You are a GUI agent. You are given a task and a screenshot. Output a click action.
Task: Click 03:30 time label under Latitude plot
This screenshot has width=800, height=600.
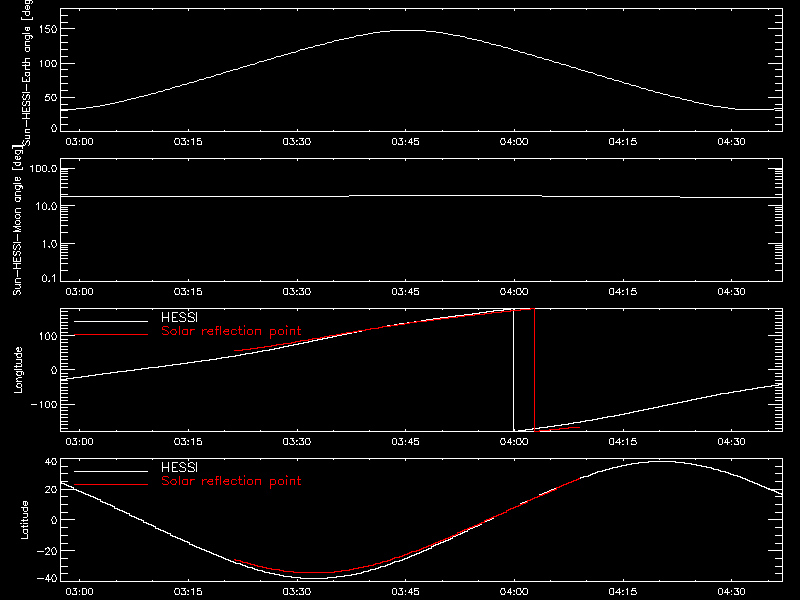pos(296,592)
